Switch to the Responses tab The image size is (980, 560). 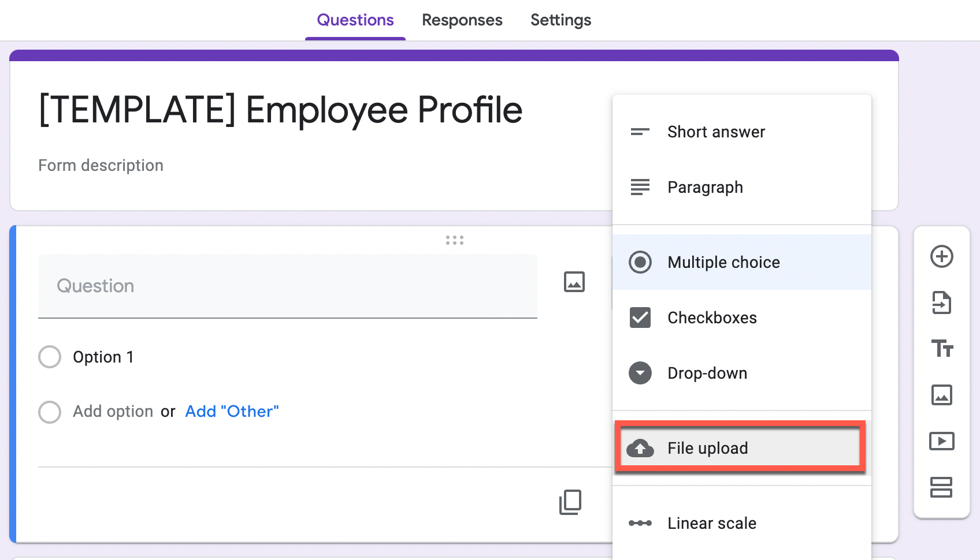click(462, 20)
